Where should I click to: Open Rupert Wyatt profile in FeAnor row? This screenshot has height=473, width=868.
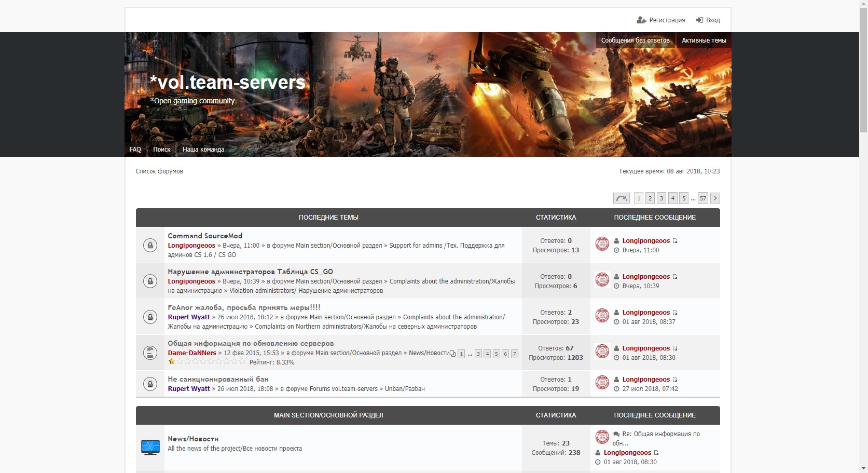[x=189, y=317]
